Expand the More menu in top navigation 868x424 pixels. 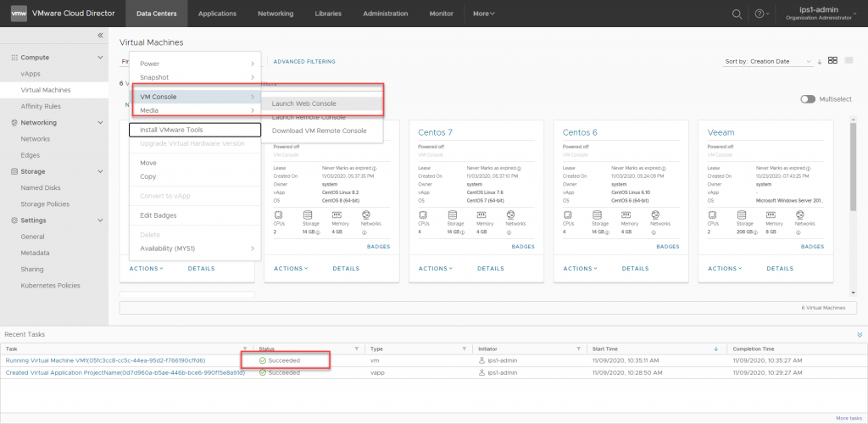[484, 14]
